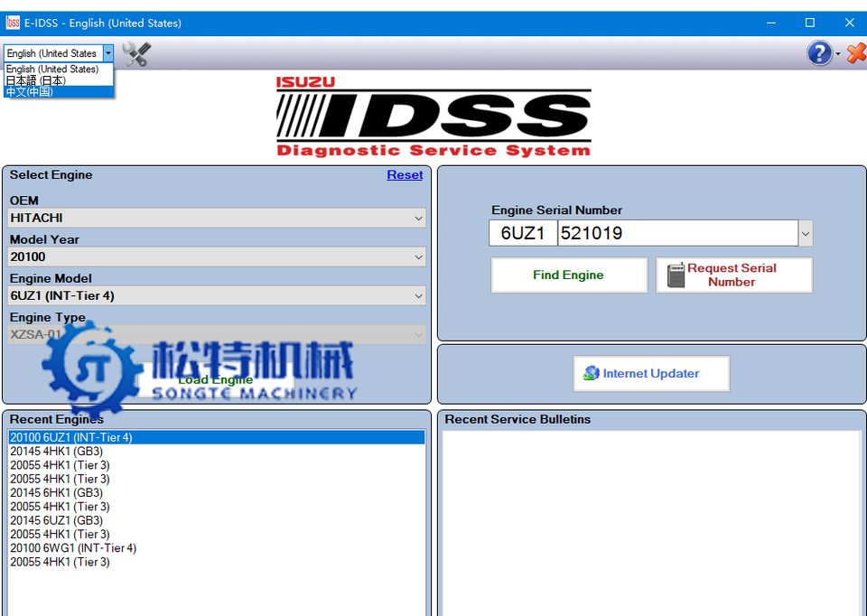This screenshot has height=616, width=867.
Task: Click the blue help question mark icon
Action: (x=819, y=53)
